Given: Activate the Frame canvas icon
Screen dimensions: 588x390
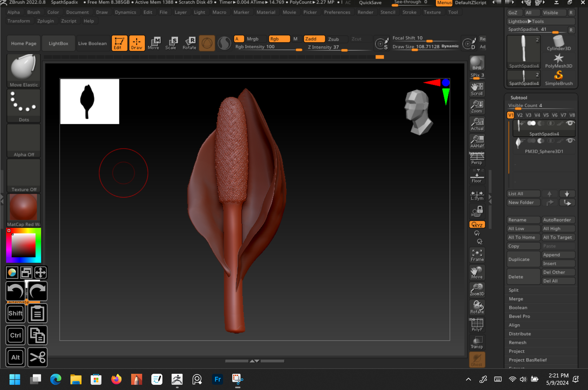Looking at the screenshot, I should [x=477, y=254].
